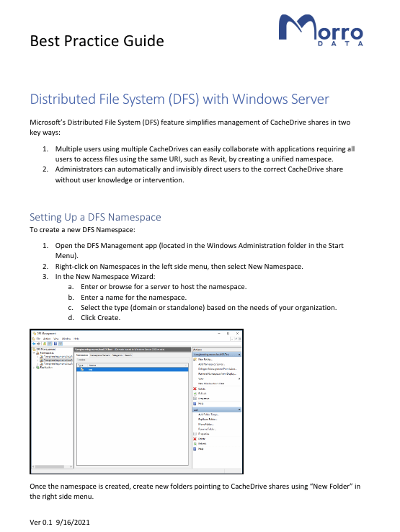400x532 pixels.
Task: Click step 'Click Create.'
Action: pyautogui.click(x=100, y=318)
